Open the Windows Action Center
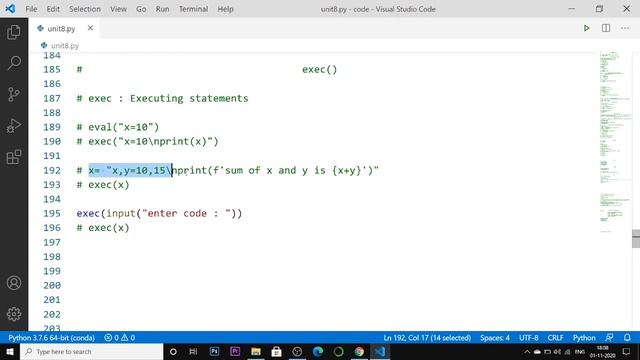This screenshot has height=360, width=640. (627, 351)
